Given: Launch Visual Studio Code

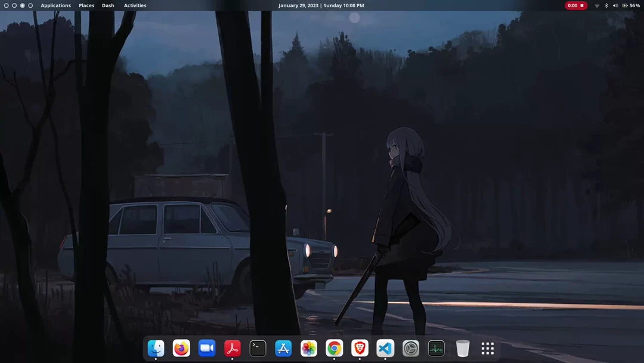Looking at the screenshot, I should (385, 348).
